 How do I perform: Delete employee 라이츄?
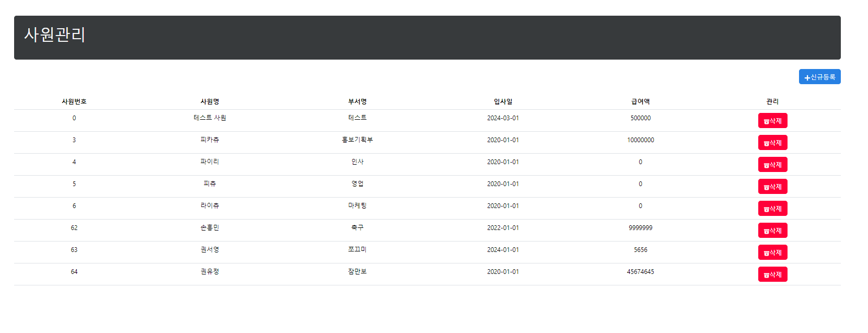tap(772, 209)
